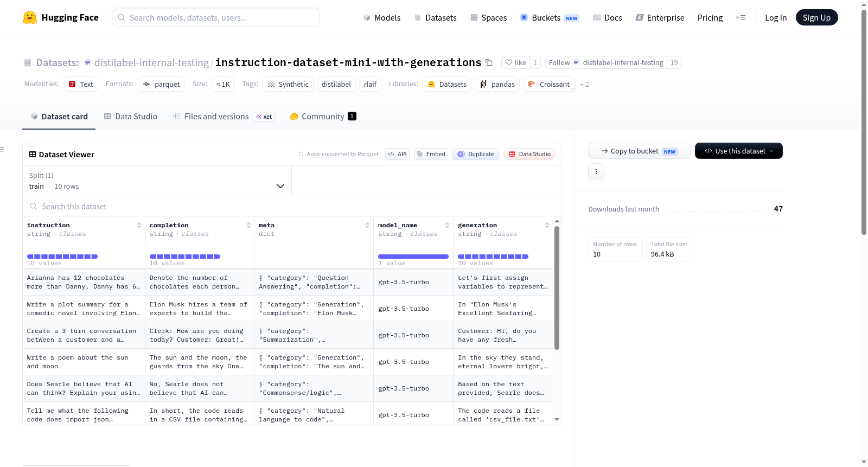Expand the navigation overflow menu icon

tap(741, 17)
